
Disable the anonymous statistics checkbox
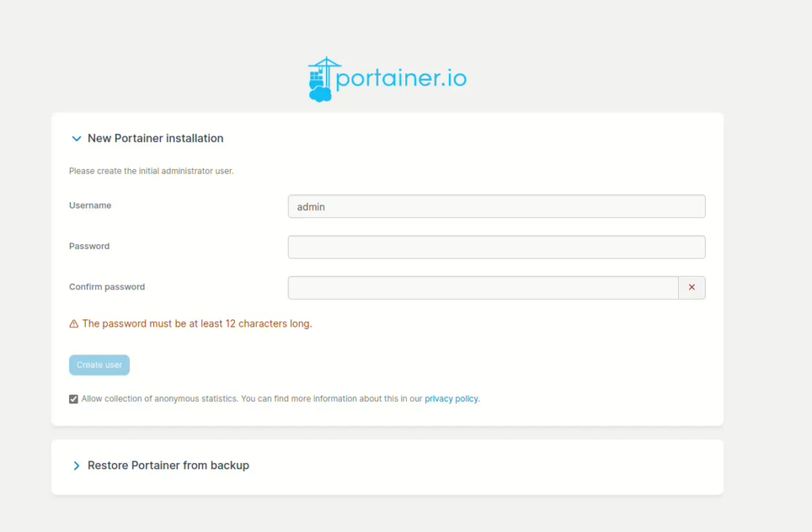coord(74,399)
